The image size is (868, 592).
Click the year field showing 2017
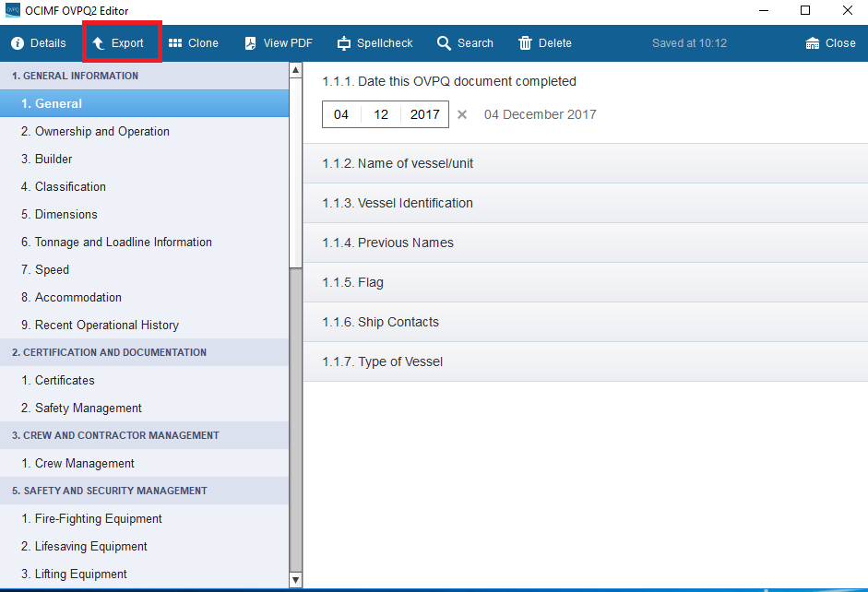click(x=424, y=114)
